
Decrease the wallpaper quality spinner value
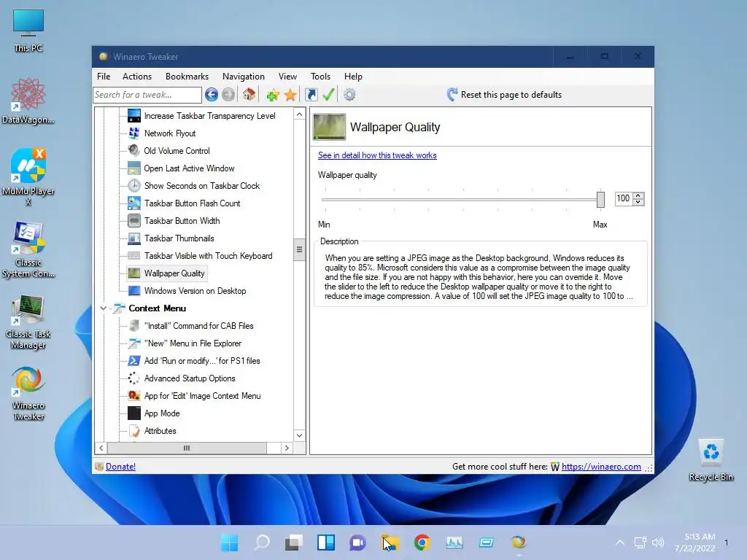(x=638, y=202)
